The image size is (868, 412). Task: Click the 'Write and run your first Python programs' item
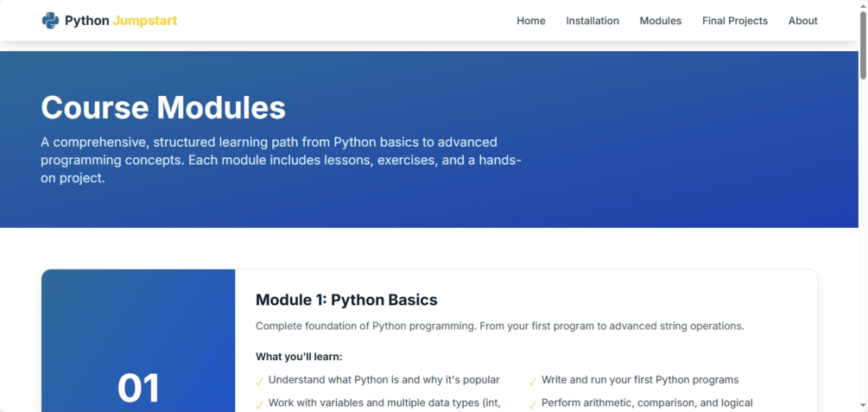(x=639, y=380)
